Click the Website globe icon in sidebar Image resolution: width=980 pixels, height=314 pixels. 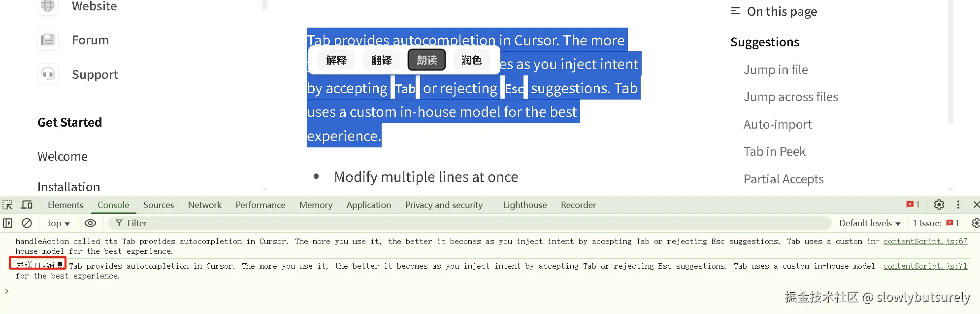pyautogui.click(x=48, y=6)
